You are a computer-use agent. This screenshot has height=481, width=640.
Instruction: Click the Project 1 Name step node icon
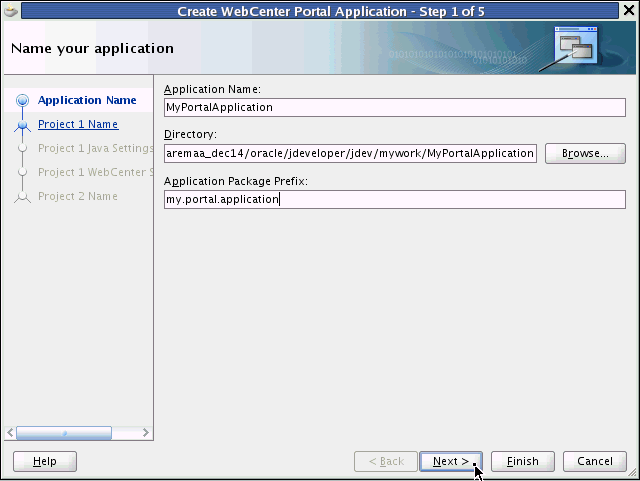[22, 125]
